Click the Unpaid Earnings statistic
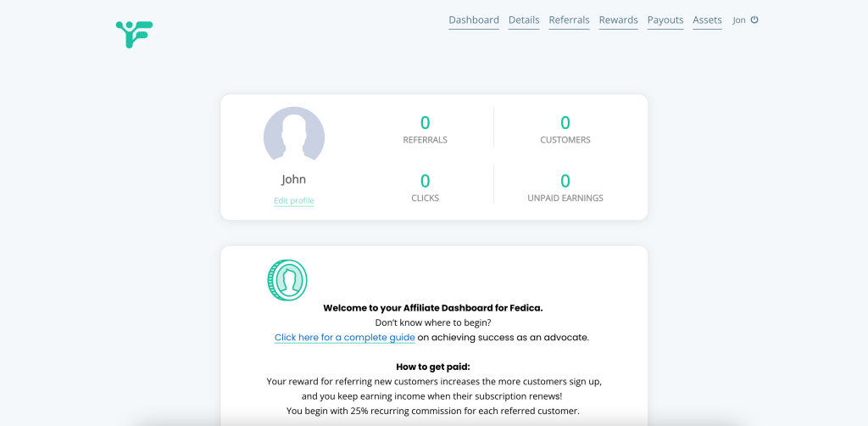Screen dimensions: 868x426 pyautogui.click(x=565, y=182)
